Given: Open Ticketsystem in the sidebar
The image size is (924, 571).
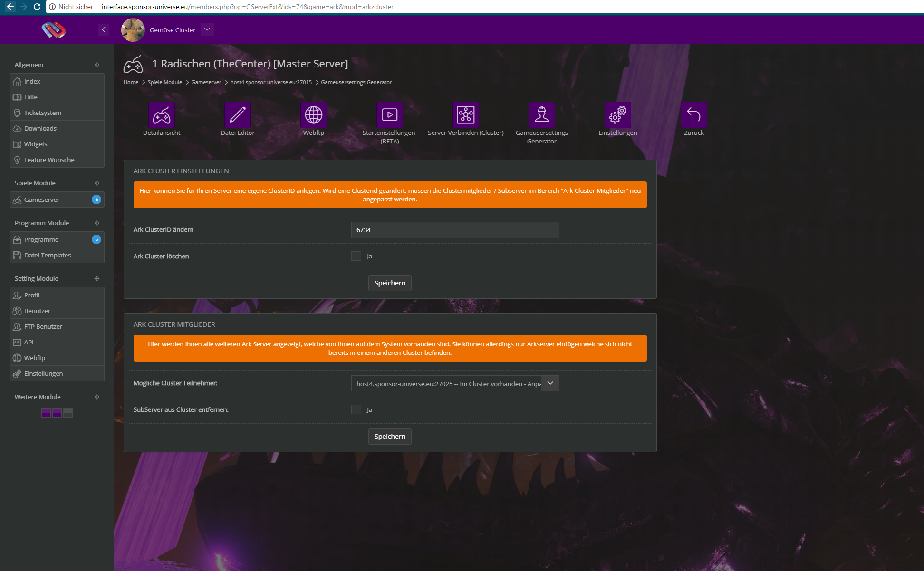Looking at the screenshot, I should point(57,113).
